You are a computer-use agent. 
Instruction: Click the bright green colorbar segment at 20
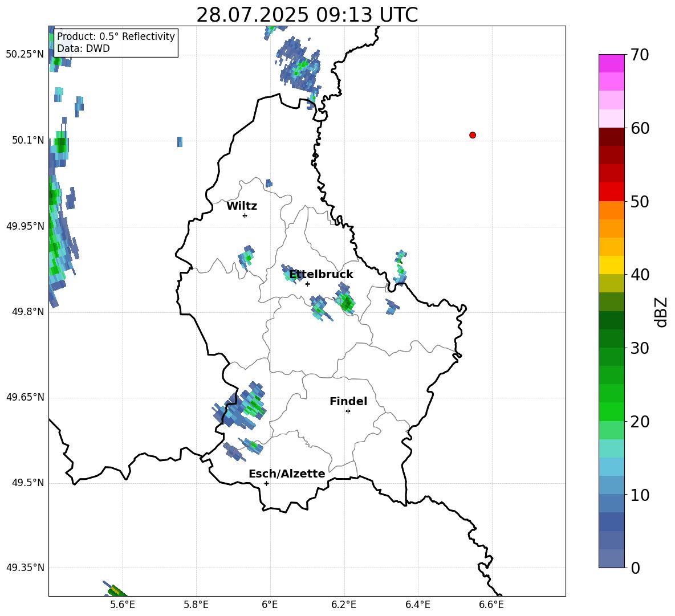(611, 411)
